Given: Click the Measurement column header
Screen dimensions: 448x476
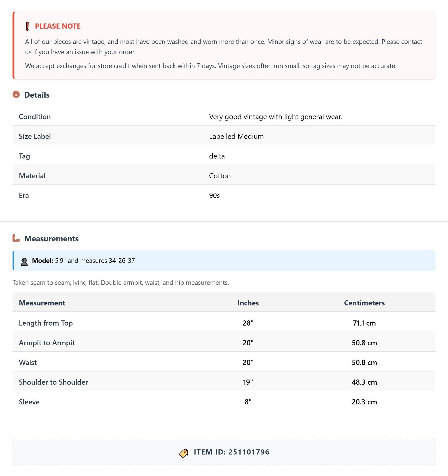Looking at the screenshot, I should click(x=42, y=303).
